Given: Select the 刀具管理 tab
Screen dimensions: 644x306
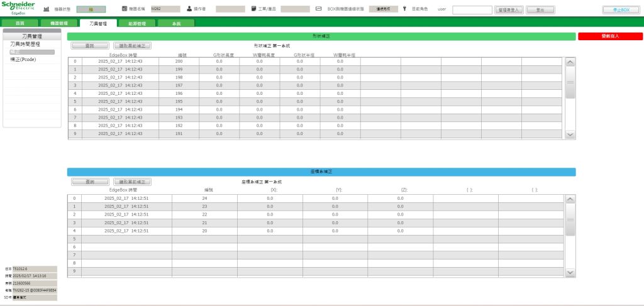Looking at the screenshot, I should pyautogui.click(x=97, y=23).
